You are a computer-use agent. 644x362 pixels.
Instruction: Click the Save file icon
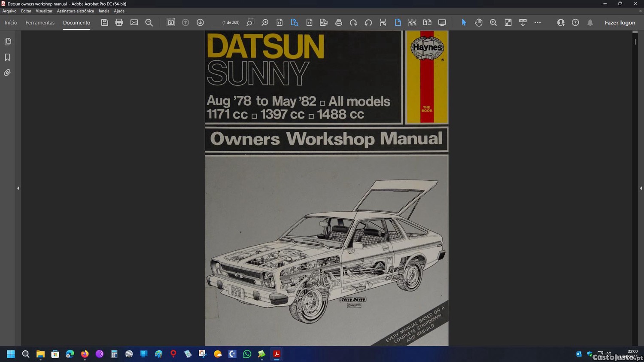pos(104,22)
